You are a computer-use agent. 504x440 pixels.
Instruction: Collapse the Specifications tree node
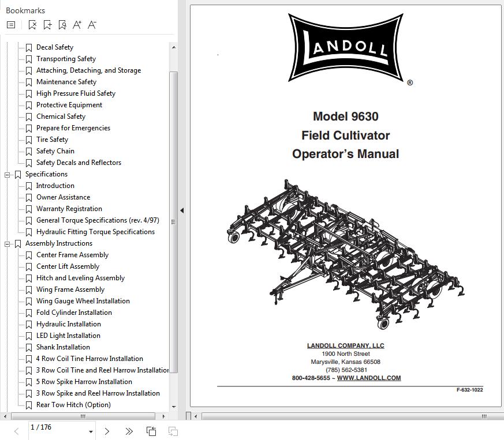pos(7,175)
